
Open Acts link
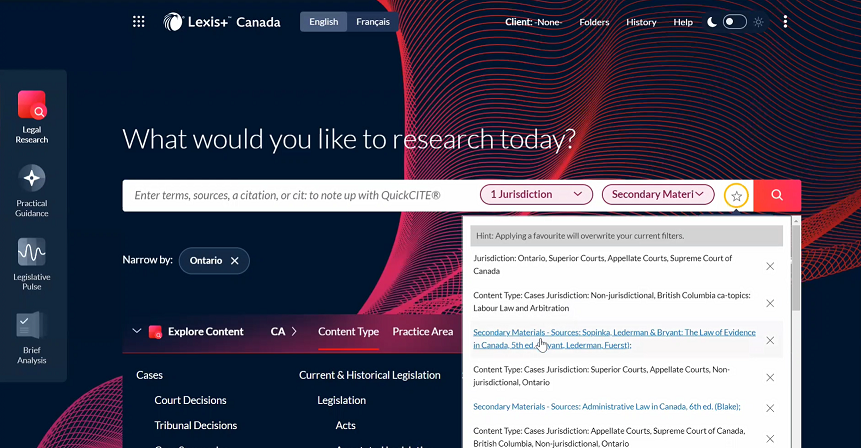345,425
